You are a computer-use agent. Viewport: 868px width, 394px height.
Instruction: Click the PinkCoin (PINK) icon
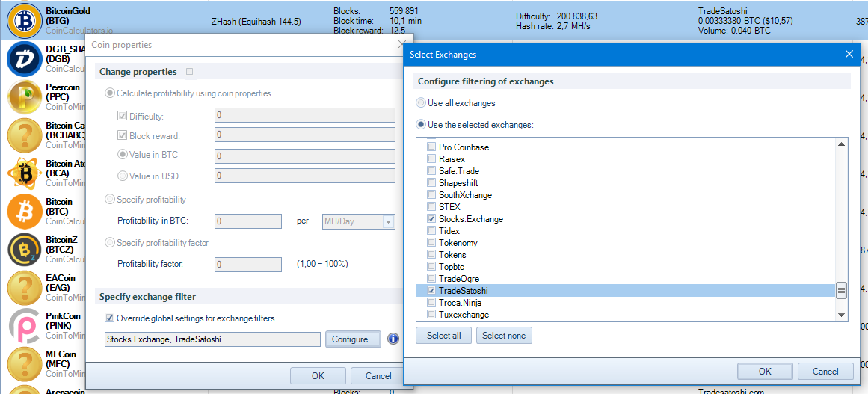coord(25,325)
